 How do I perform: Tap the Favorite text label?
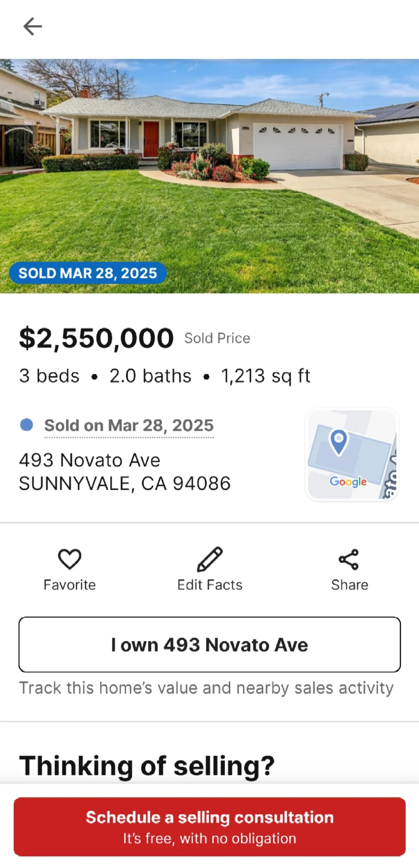[x=69, y=585]
